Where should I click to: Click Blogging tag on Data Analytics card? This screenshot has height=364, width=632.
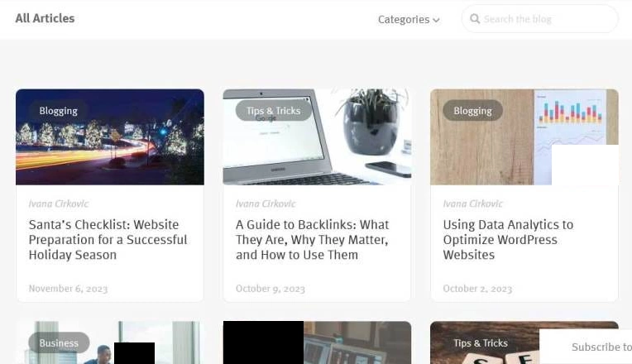click(x=473, y=111)
